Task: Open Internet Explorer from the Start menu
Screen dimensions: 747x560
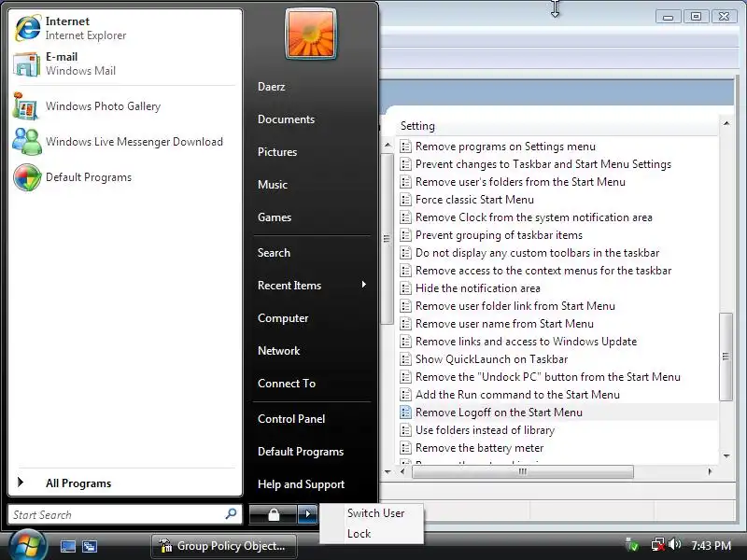Action: click(124, 28)
